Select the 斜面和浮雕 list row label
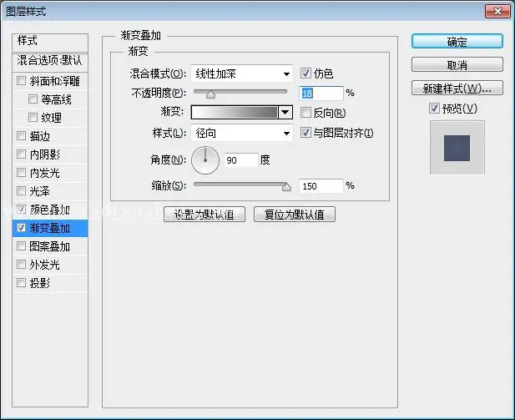 pyautogui.click(x=54, y=81)
